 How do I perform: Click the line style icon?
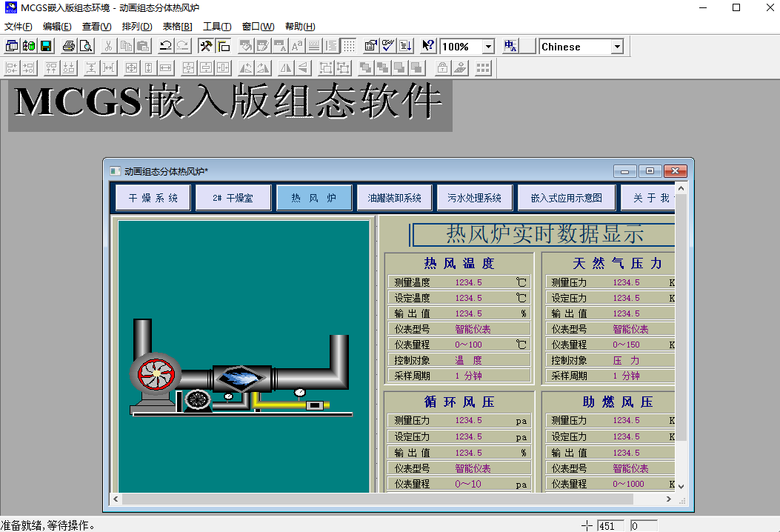point(314,46)
